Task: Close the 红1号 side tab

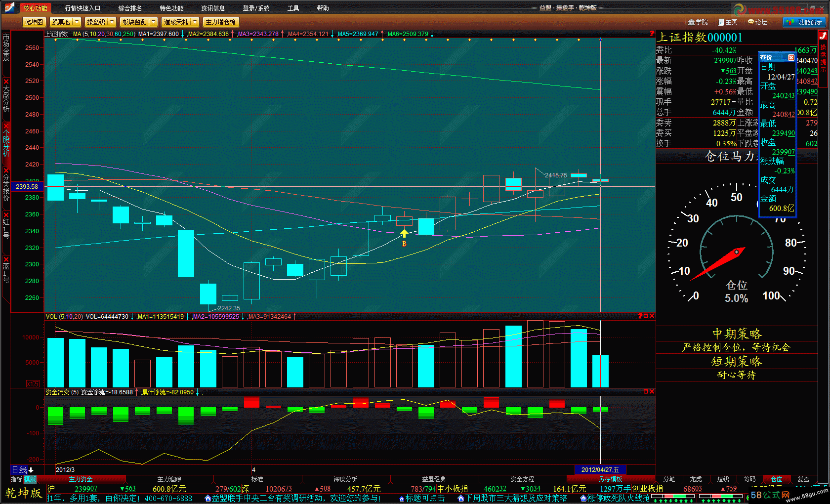Action: [x=6, y=215]
